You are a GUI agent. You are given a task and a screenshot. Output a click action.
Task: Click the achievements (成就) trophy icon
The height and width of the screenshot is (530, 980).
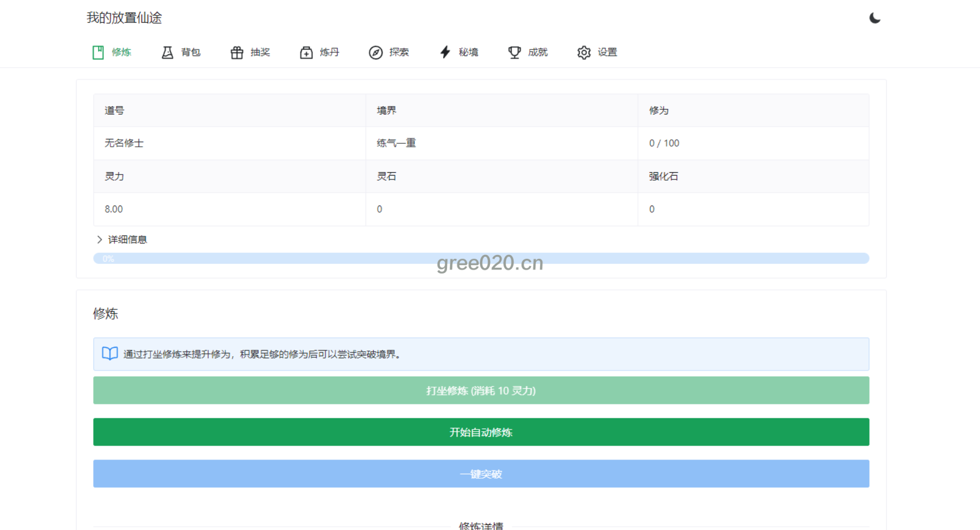[515, 52]
